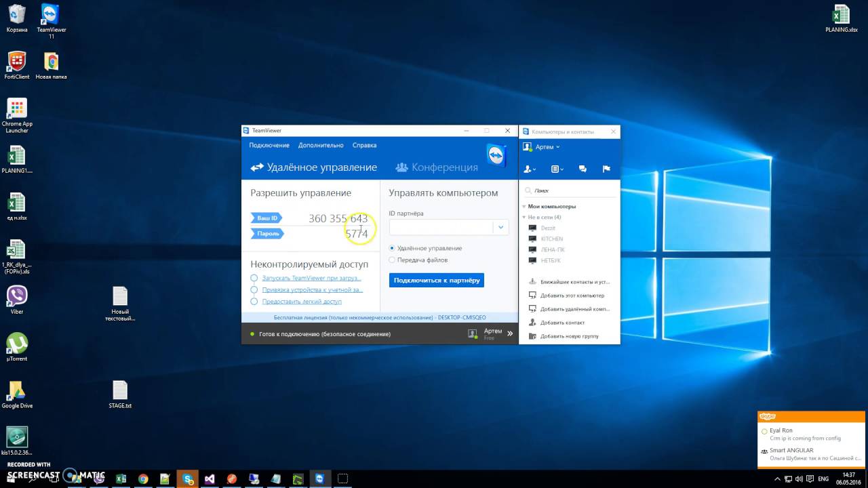Select the Google Drive desktop shortcut
Image resolution: width=868 pixels, height=488 pixels.
pyautogui.click(x=17, y=394)
